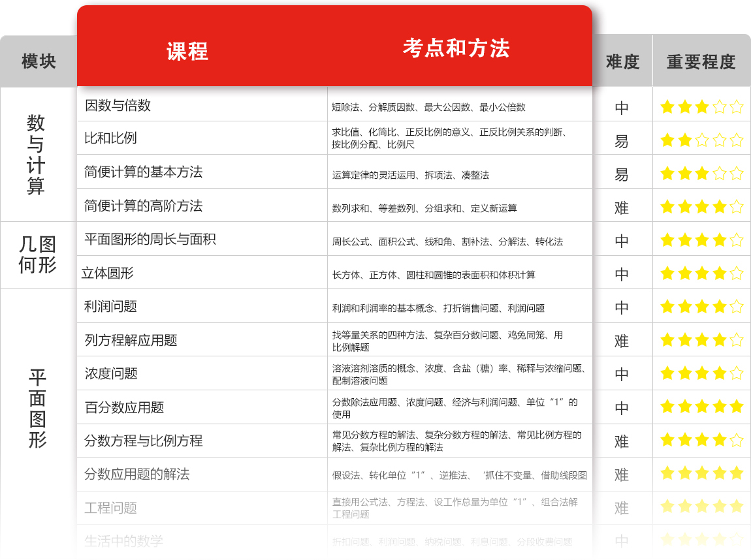Click the 考点和方法 column header
The image size is (751, 560).
[456, 48]
